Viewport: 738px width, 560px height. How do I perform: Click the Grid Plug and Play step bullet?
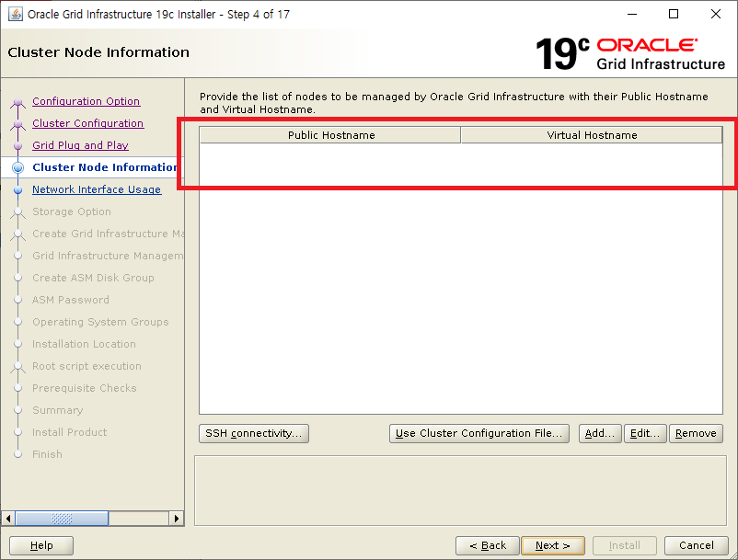[17, 146]
